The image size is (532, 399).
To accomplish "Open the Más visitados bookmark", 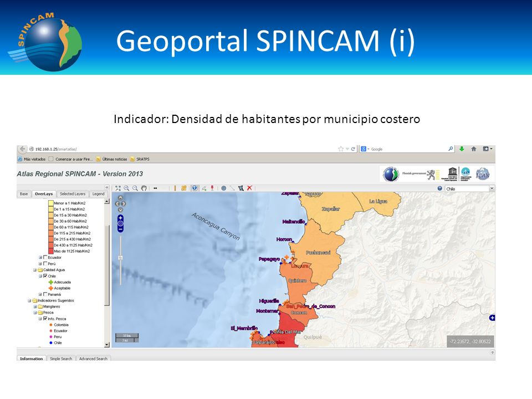I will 32,159.
